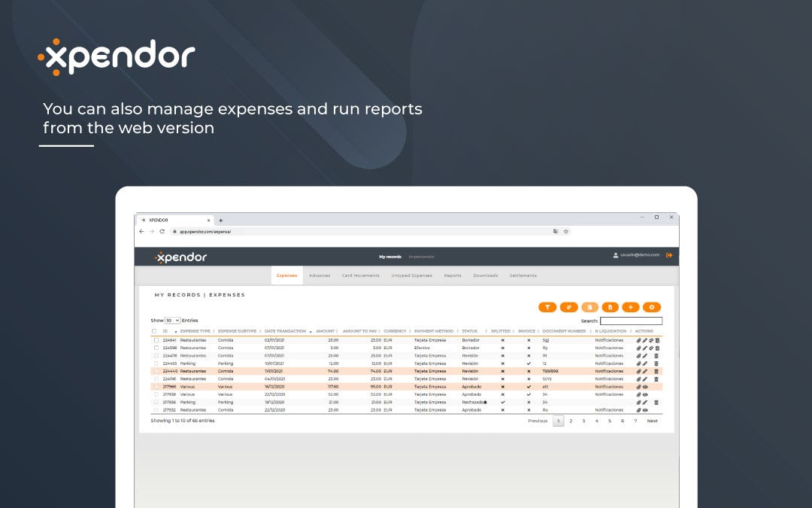Go back with the browser back arrow
This screenshot has width=812, height=508.
click(x=141, y=232)
